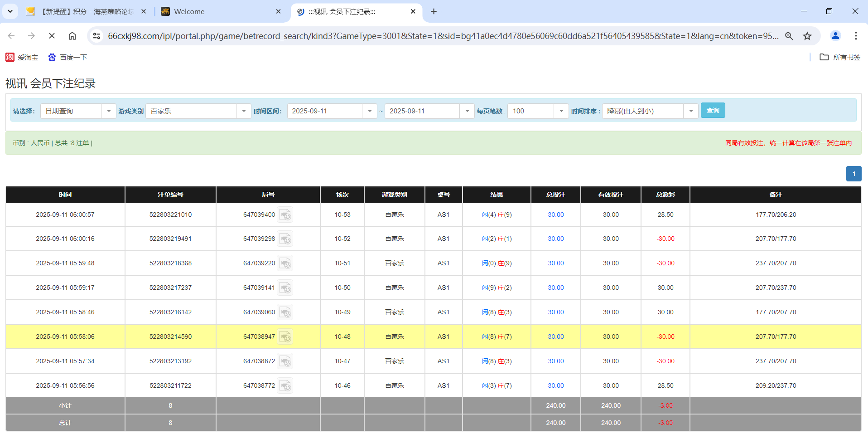
Task: Open the 爱淘宝 bookmark
Action: (22, 57)
